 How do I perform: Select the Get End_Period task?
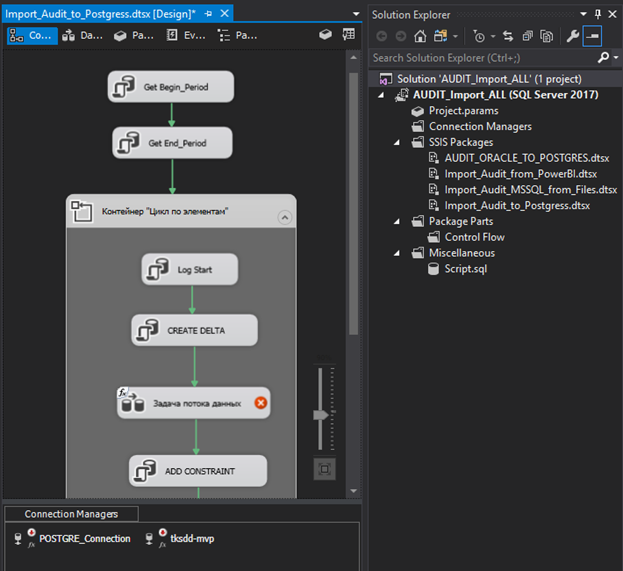[x=172, y=143]
